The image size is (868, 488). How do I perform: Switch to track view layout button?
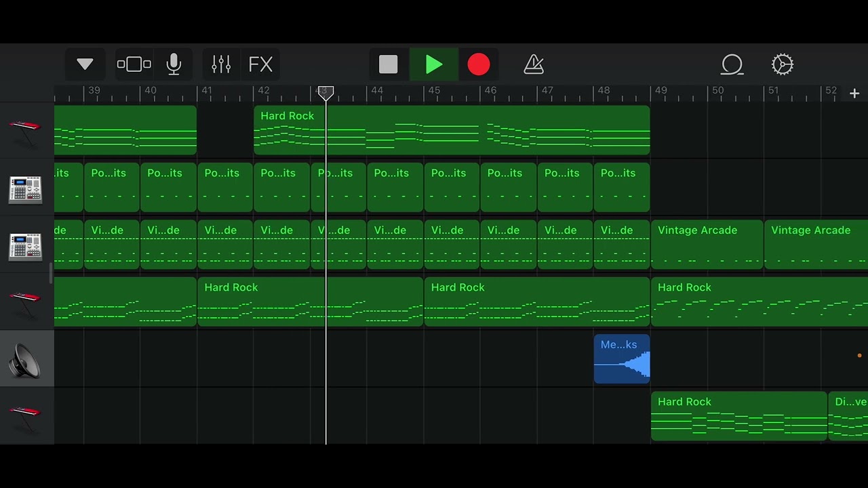point(134,64)
